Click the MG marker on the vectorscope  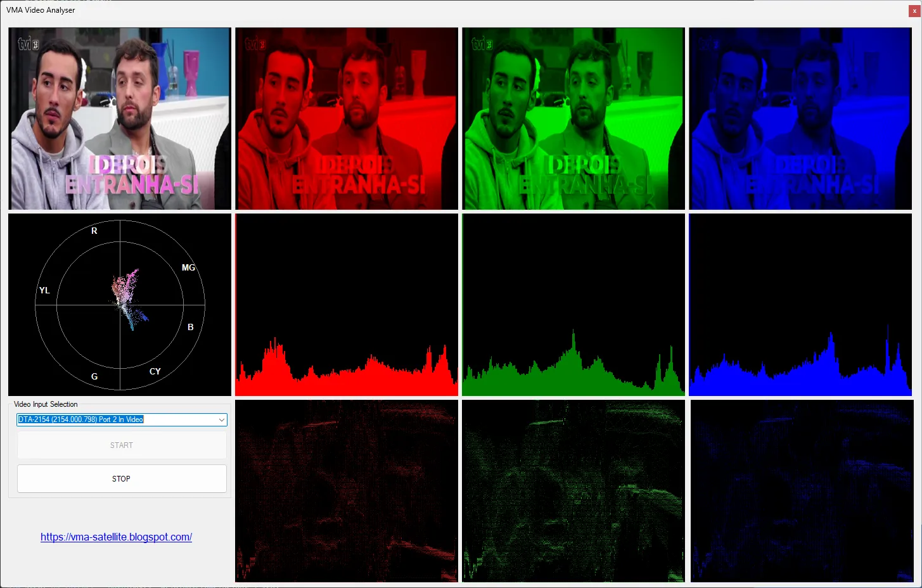188,267
